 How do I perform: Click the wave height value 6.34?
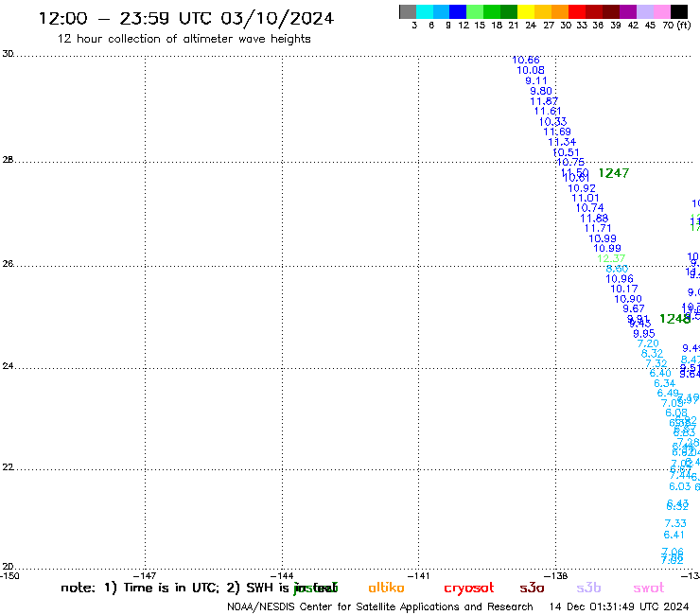665,383
